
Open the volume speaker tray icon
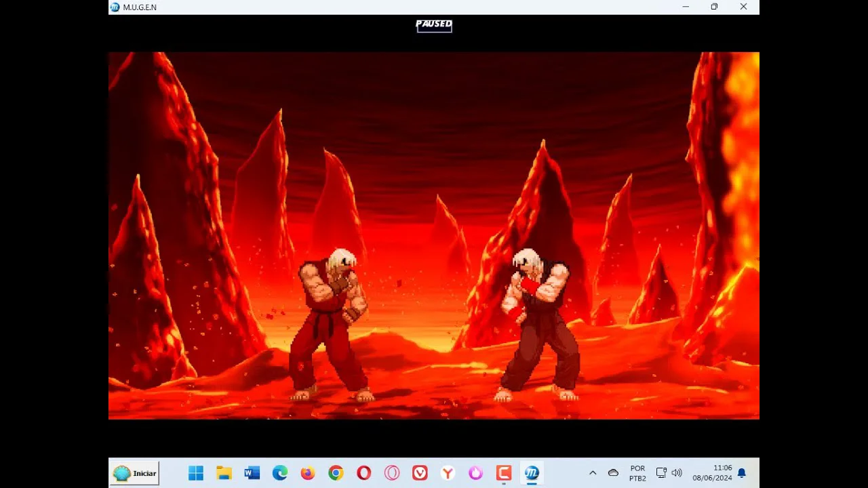677,473
